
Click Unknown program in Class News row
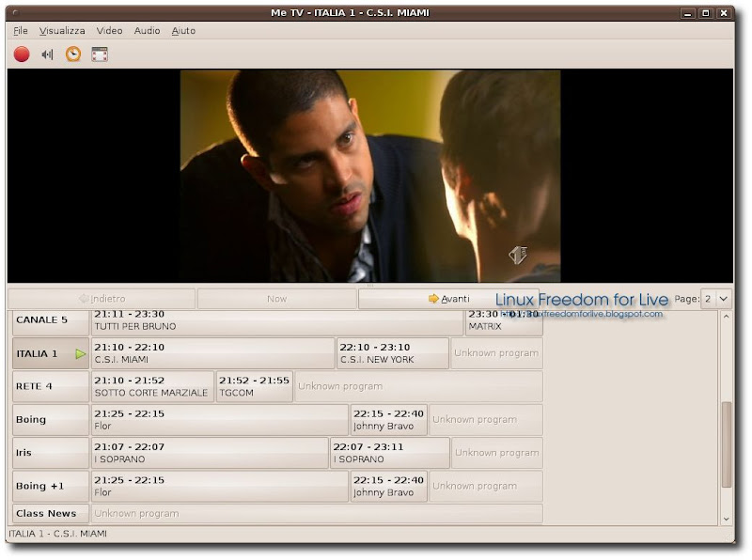317,514
